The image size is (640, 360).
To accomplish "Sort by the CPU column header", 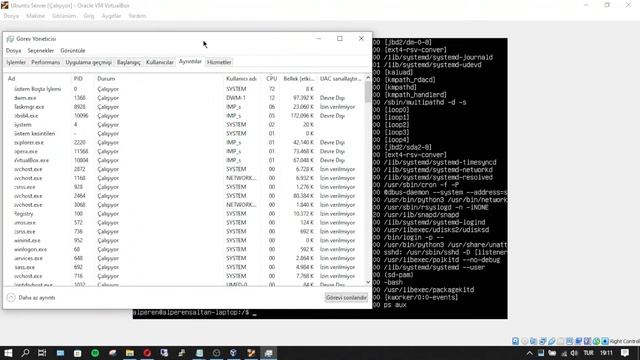I will pos(271,79).
